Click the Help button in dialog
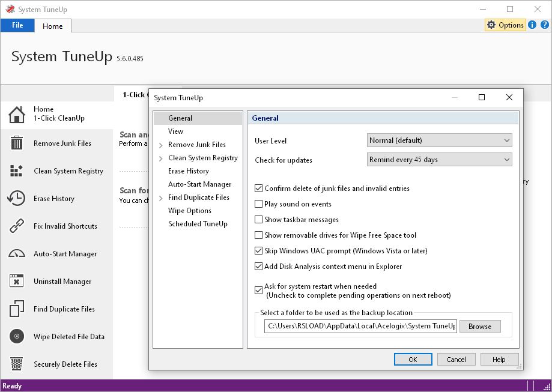The height and width of the screenshot is (392, 552). pyautogui.click(x=499, y=359)
